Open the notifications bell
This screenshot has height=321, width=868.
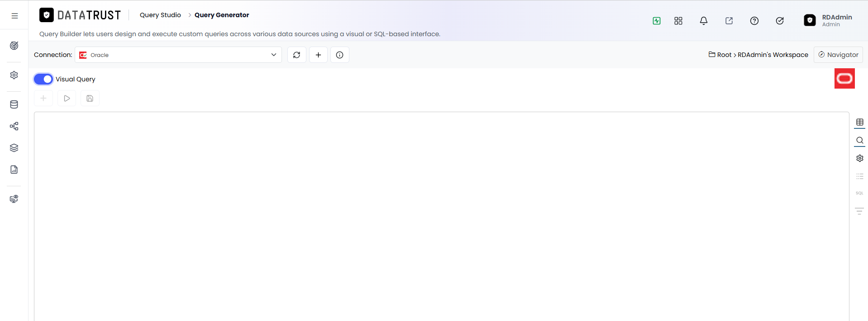point(704,21)
